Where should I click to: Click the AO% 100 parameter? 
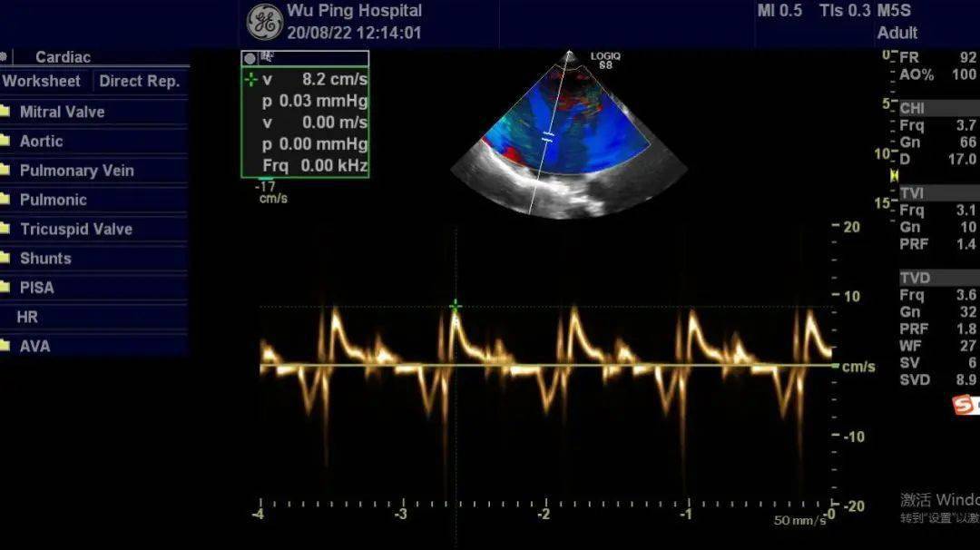(938, 75)
